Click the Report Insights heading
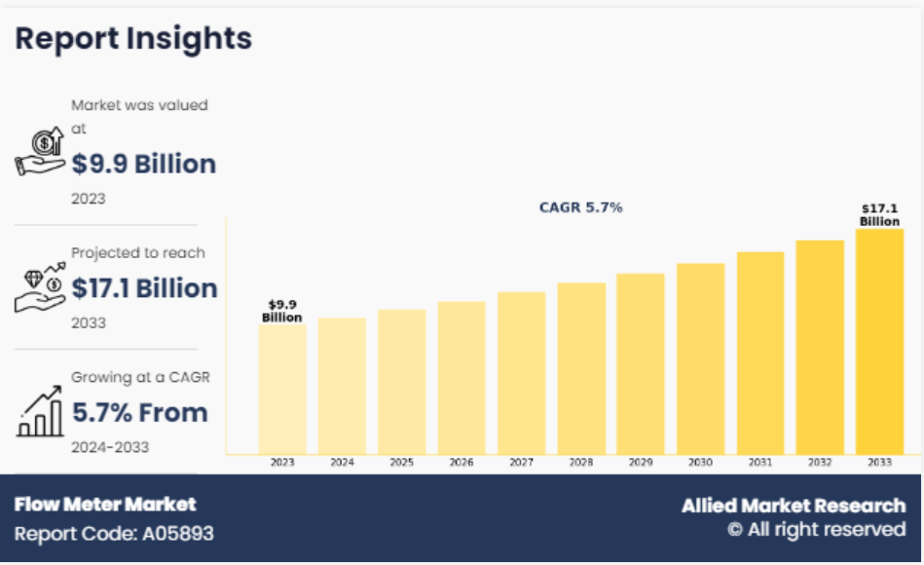924x565 pixels. [x=133, y=38]
